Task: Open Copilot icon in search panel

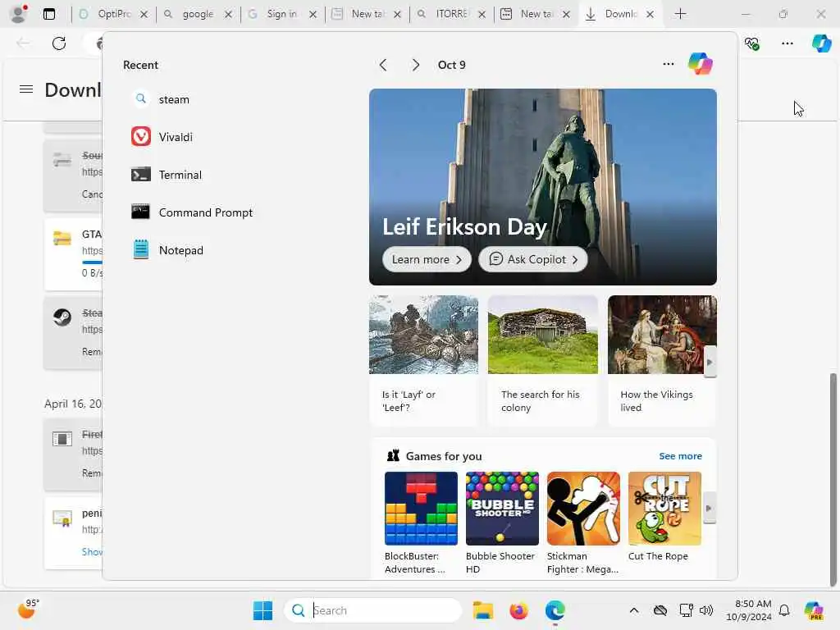Action: (701, 64)
